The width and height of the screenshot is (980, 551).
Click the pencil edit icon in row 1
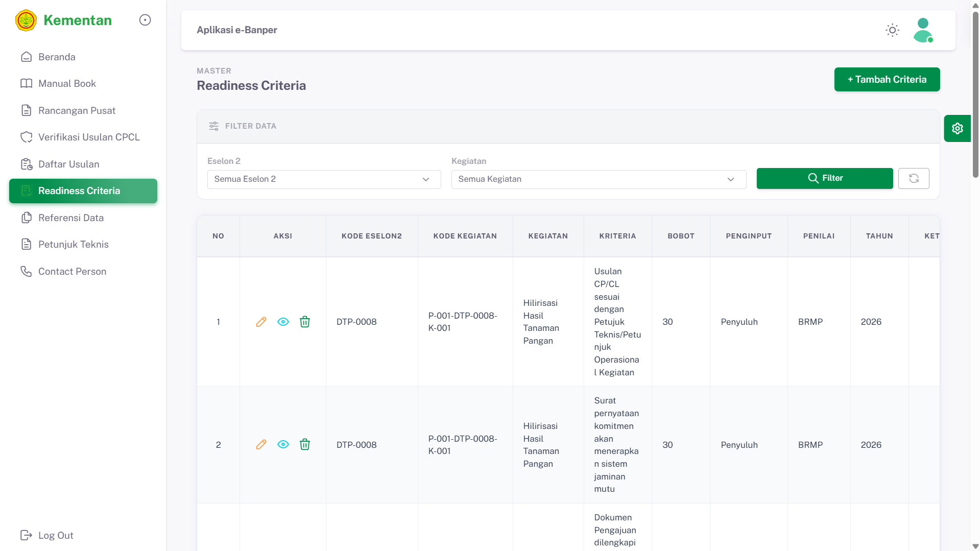tap(261, 322)
